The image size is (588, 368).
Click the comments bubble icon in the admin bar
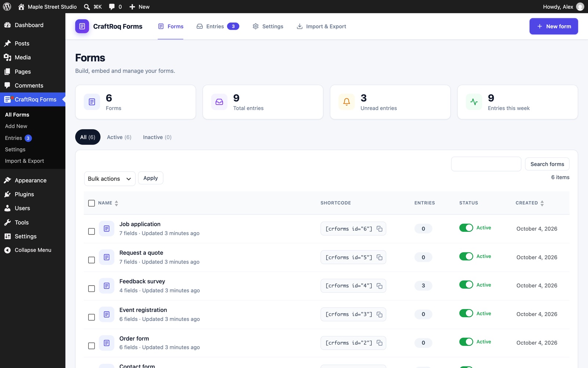[112, 7]
